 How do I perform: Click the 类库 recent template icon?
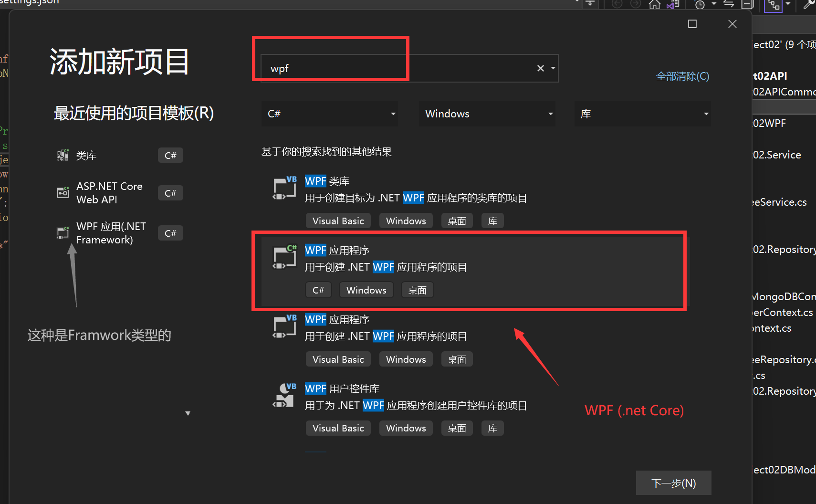click(x=63, y=155)
